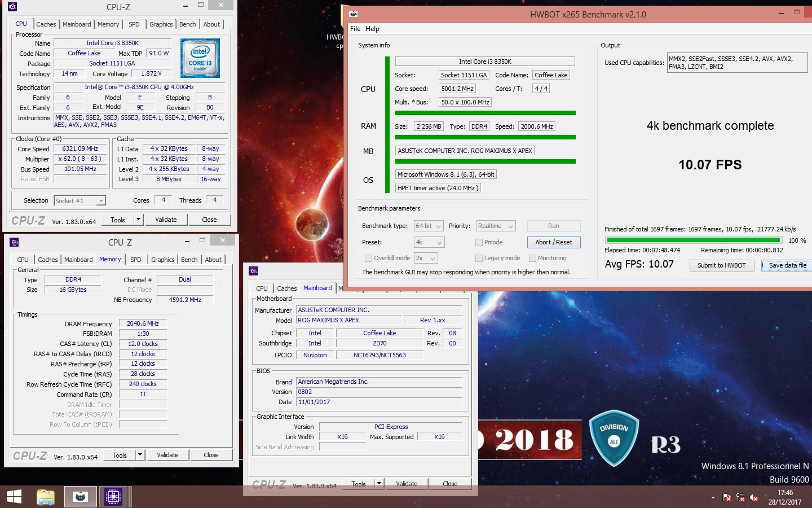
Task: Click the CPU-Z app icon in Memory window title bar
Action: pos(14,242)
